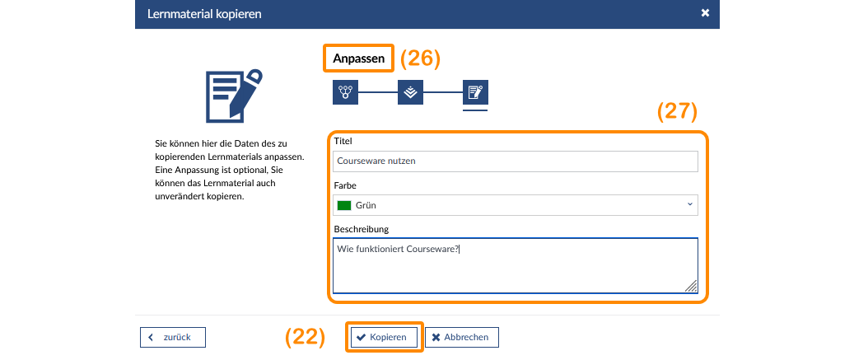Click the Anpassen step heading

tap(358, 59)
